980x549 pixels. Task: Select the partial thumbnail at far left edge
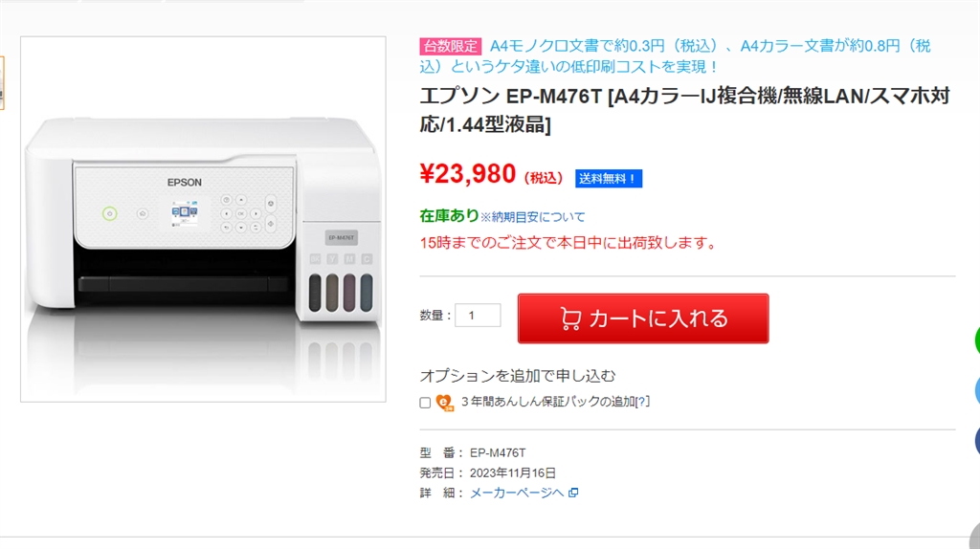click(2, 83)
